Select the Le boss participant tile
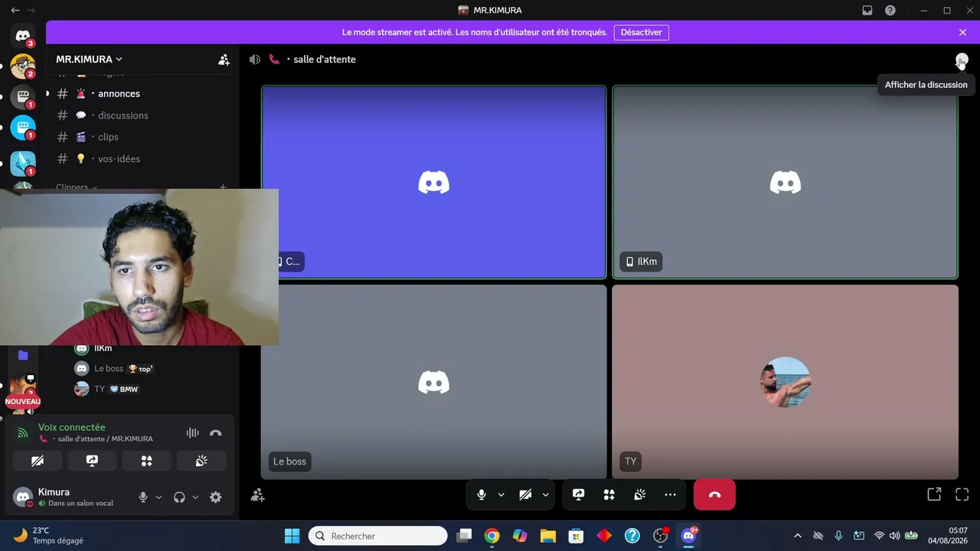Image resolution: width=980 pixels, height=551 pixels. (434, 382)
